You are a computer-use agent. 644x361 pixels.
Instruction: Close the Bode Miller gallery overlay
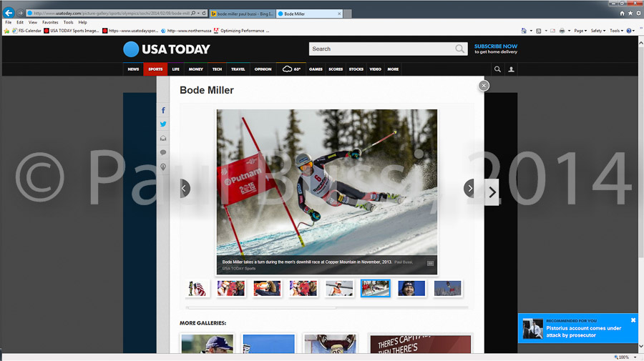[x=484, y=85]
